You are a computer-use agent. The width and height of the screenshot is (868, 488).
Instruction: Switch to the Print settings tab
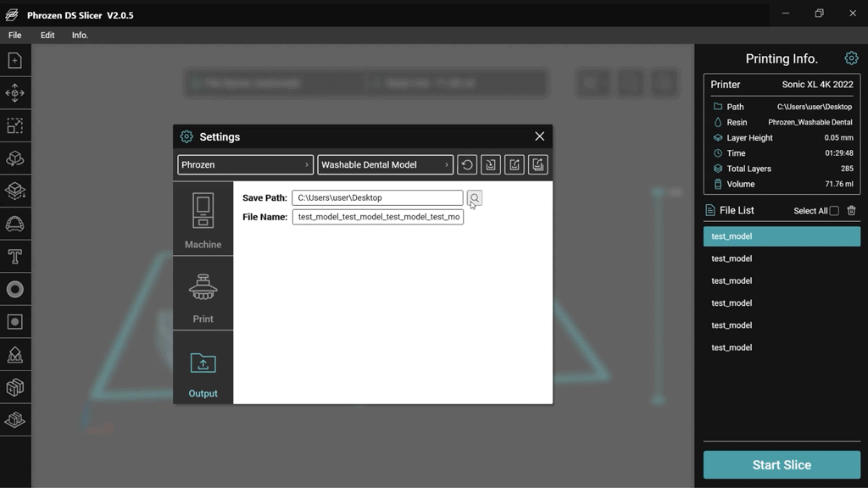point(203,293)
